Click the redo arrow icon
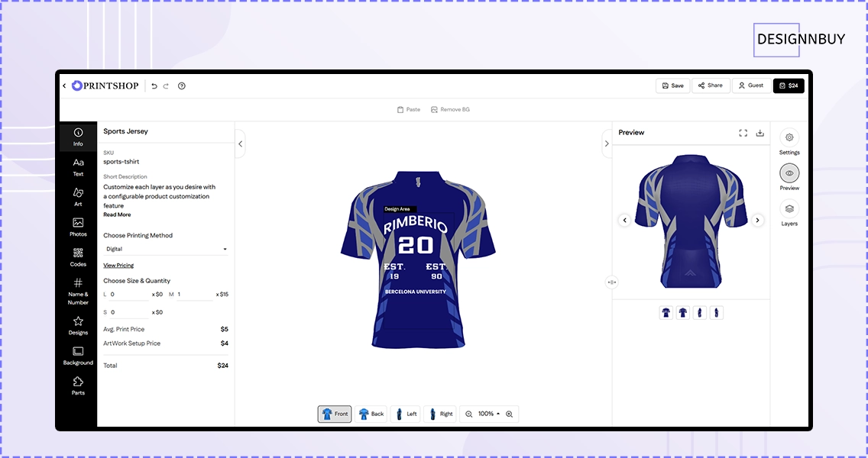 tap(166, 86)
